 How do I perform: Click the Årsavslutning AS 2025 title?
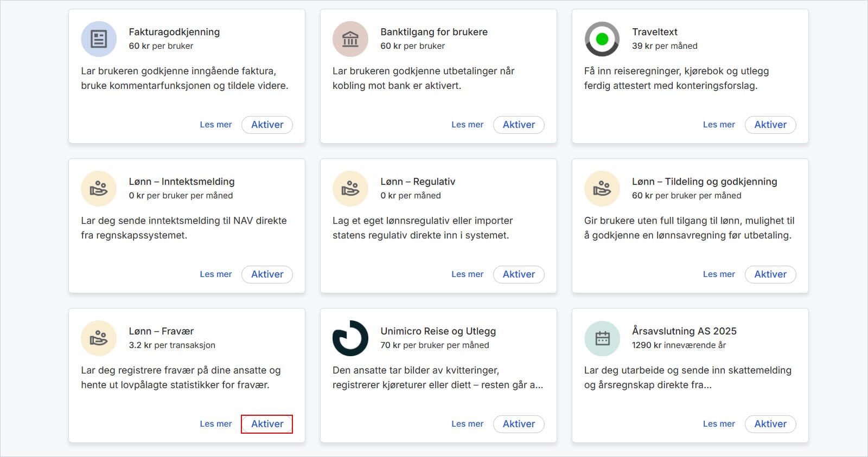(x=684, y=331)
